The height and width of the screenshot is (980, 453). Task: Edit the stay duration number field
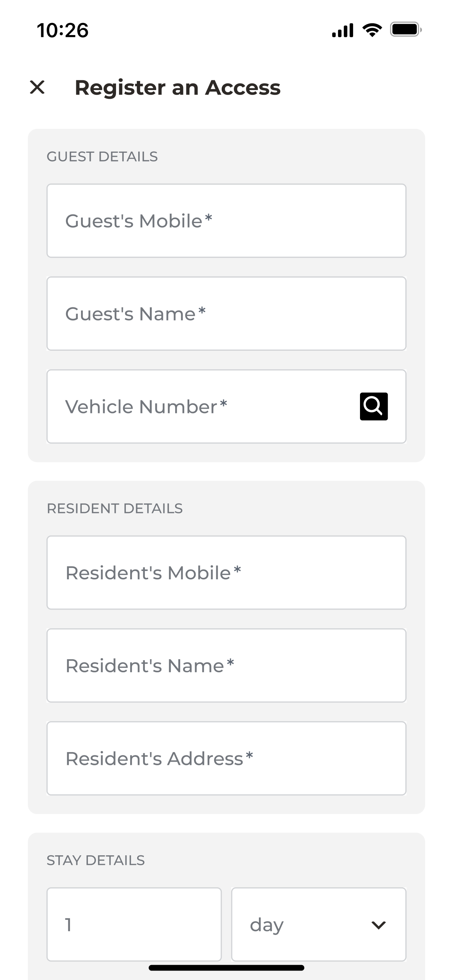(x=134, y=925)
